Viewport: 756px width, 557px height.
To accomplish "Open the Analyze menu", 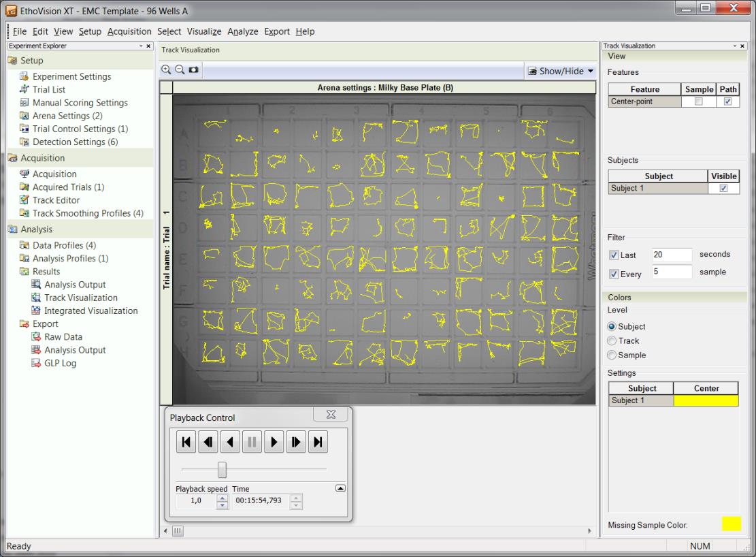I will (242, 31).
